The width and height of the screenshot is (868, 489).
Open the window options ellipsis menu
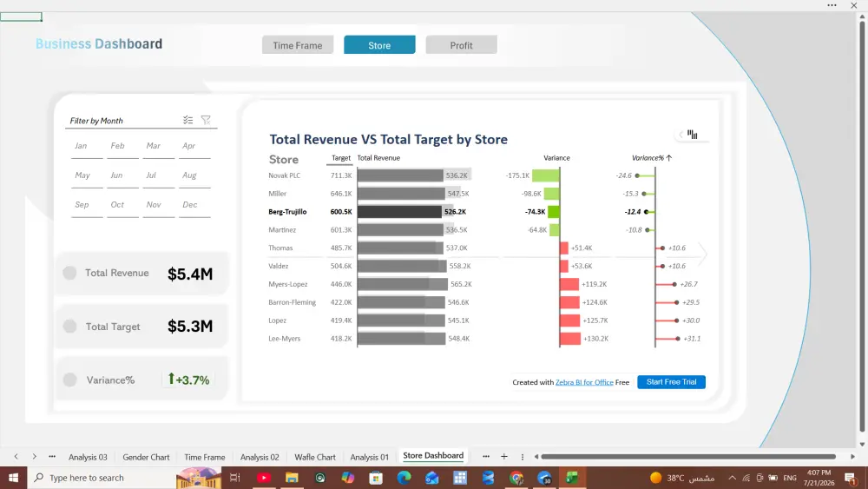pyautogui.click(x=832, y=5)
